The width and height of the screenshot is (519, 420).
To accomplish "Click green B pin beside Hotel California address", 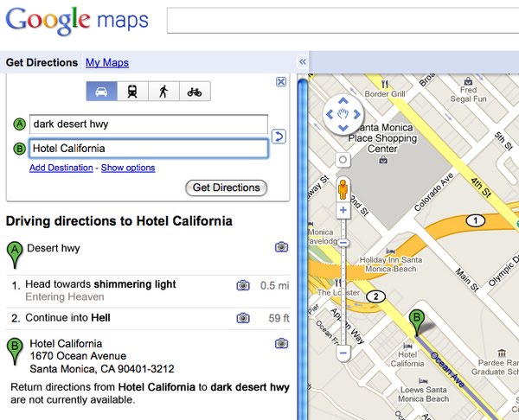I will [15, 351].
